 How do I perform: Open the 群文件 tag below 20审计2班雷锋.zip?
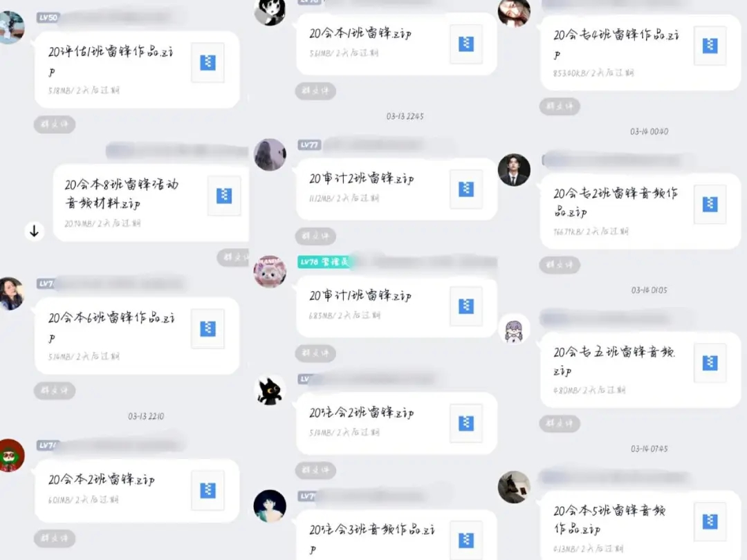click(x=315, y=236)
